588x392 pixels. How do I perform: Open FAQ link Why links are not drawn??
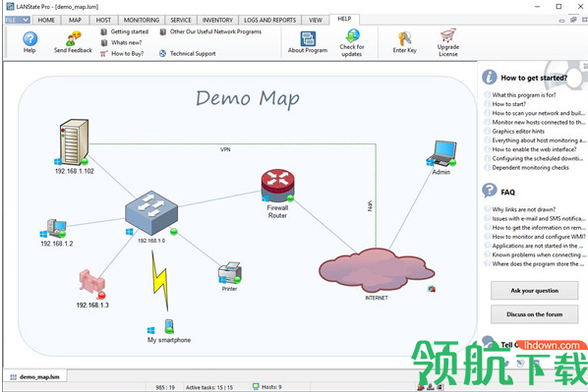click(x=523, y=209)
